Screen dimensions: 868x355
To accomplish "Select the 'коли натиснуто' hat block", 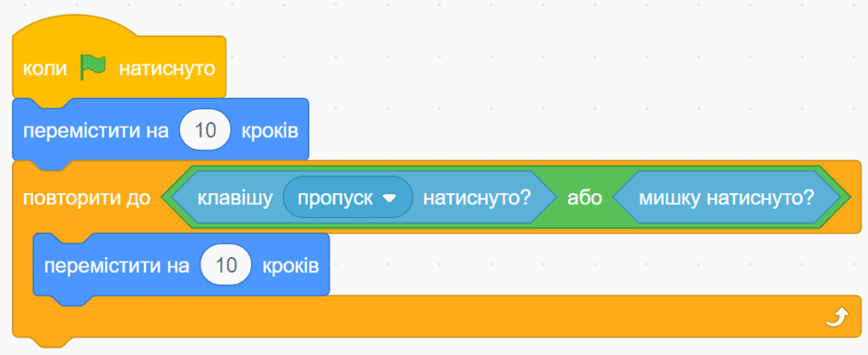I will pyautogui.click(x=119, y=62).
